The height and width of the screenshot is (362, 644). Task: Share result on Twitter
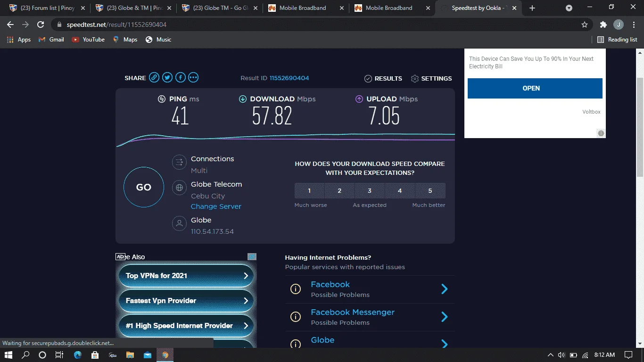click(x=167, y=78)
